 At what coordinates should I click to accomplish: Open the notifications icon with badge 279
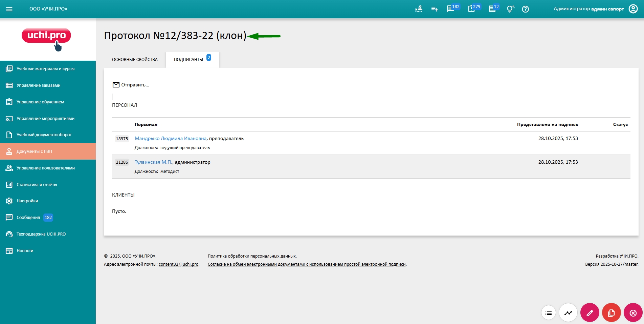click(471, 9)
